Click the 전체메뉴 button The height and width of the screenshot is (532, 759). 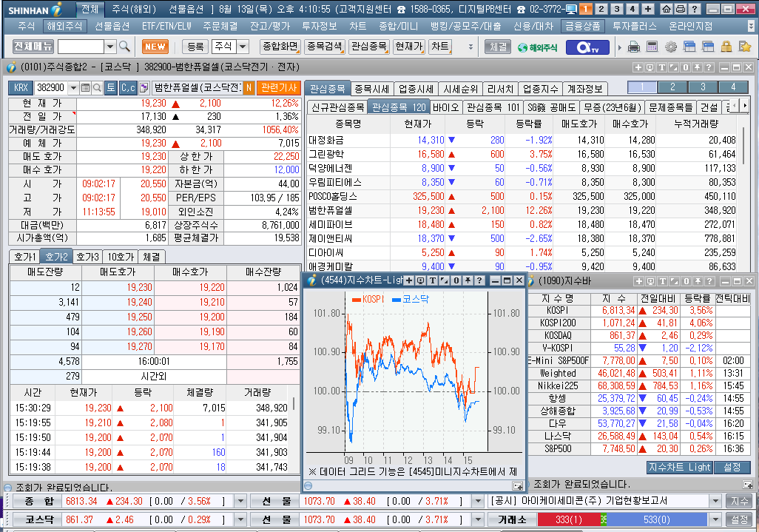(x=33, y=47)
